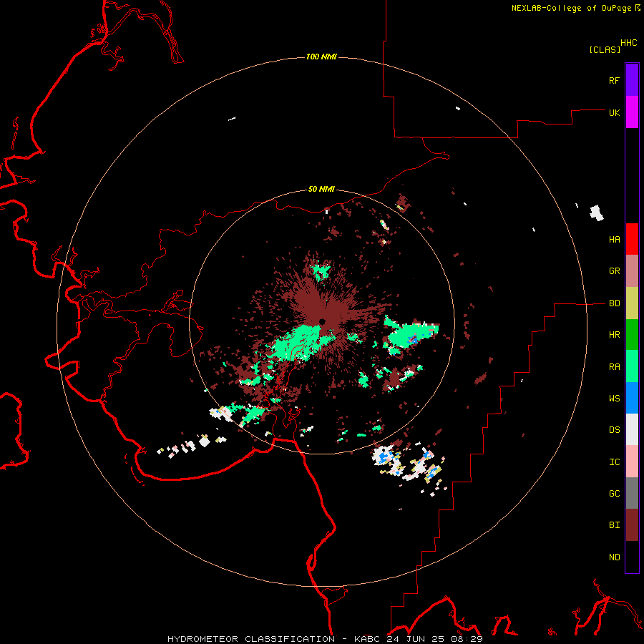Viewport: 644px width, 644px height.
Task: Click the HHC product code label
Action: pyautogui.click(x=628, y=43)
